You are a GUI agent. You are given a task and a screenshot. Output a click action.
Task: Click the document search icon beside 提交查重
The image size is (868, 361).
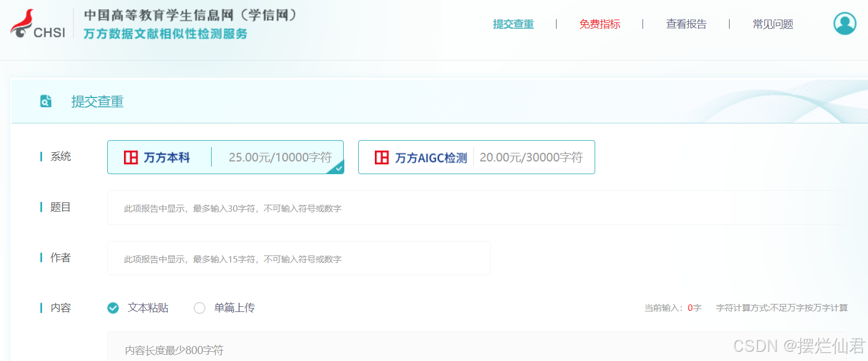click(46, 101)
